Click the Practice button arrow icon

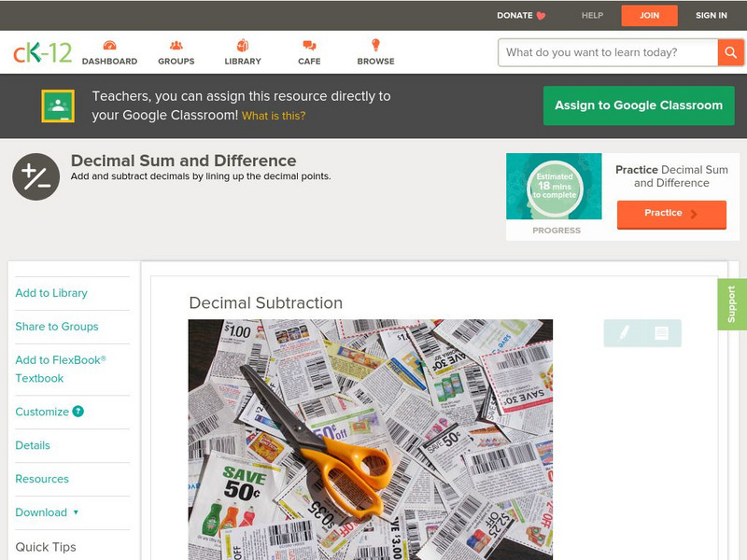(694, 214)
